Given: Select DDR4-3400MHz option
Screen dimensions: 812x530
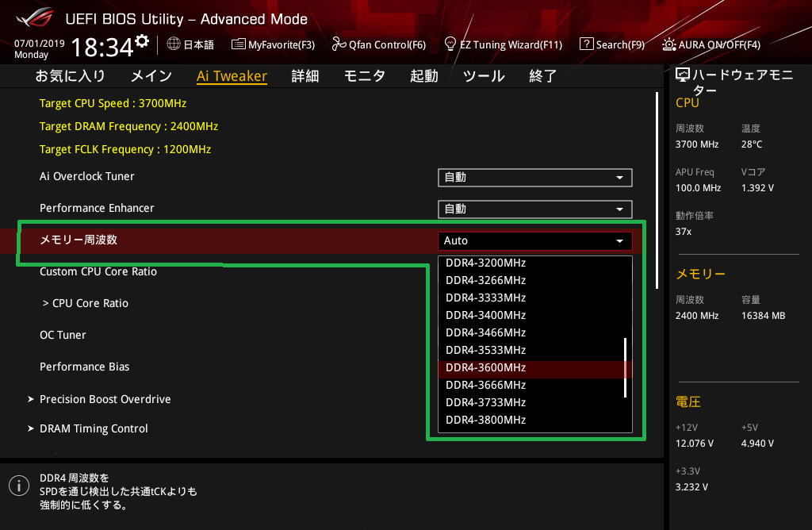Looking at the screenshot, I should click(x=532, y=315).
